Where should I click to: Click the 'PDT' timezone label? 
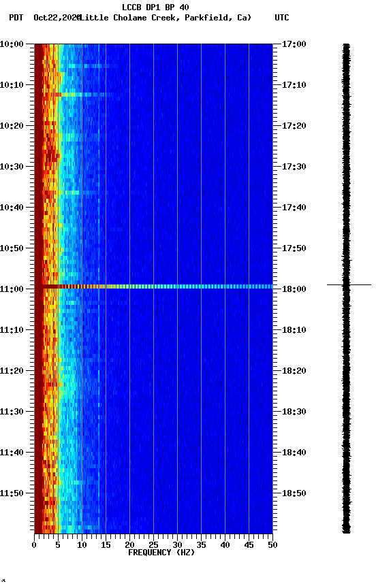point(16,18)
